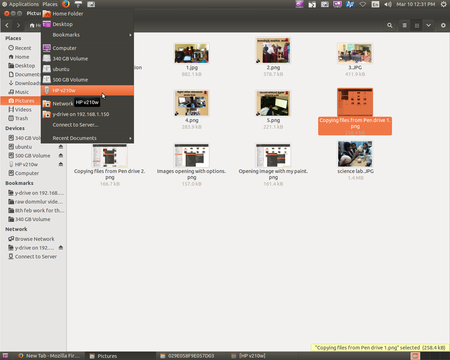The height and width of the screenshot is (360, 450).
Task: Click the HP panel indicator icon
Action: (x=350, y=4)
